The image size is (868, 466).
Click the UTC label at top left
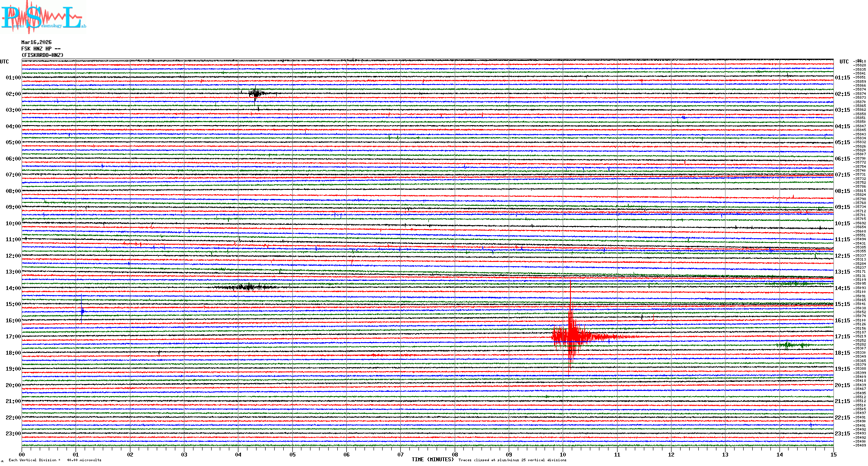click(4, 62)
